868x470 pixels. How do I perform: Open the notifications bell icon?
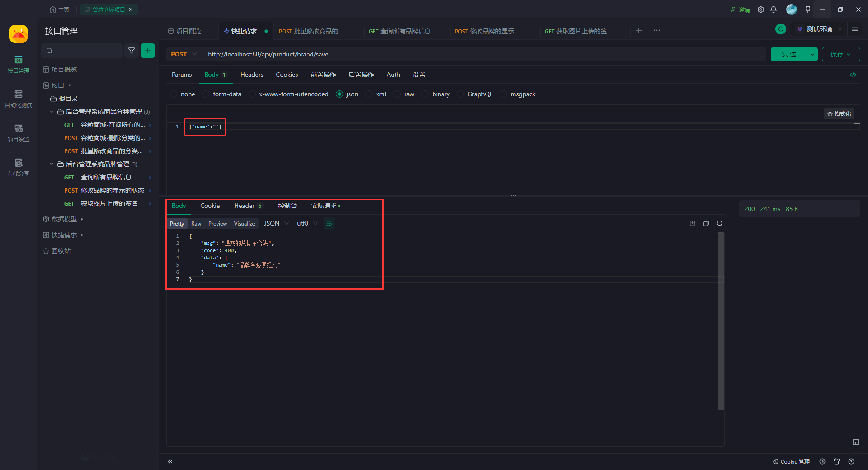pos(774,9)
